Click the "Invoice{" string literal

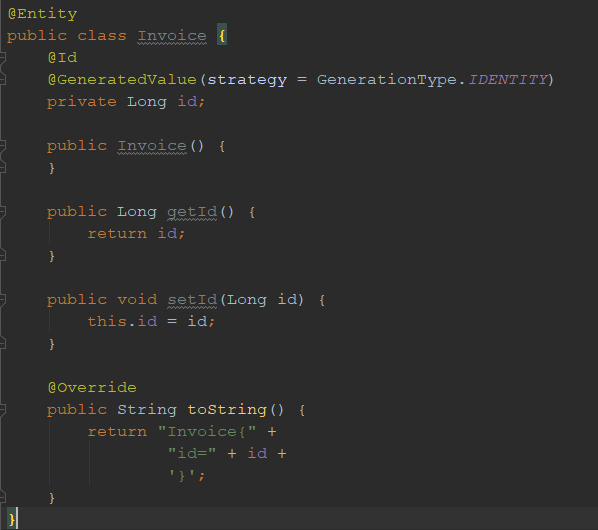click(x=207, y=432)
